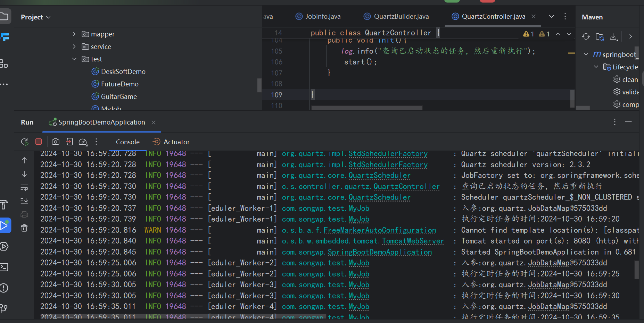
Task: Click project tree vertical scrollbar
Action: coord(259,85)
